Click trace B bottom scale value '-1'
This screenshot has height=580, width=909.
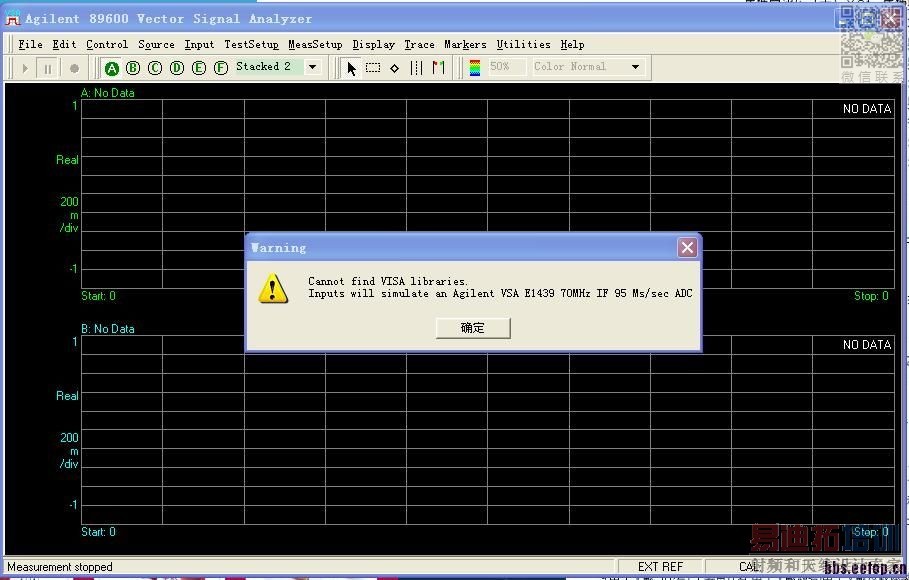[73, 505]
